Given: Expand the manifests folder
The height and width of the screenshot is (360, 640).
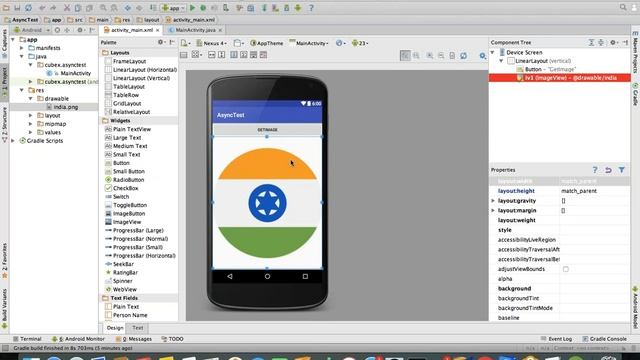Looking at the screenshot, I should click(22, 48).
